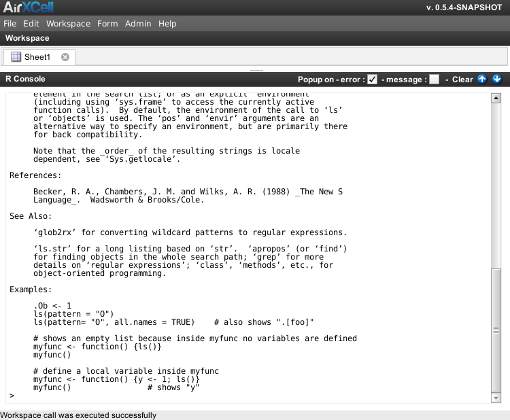Click the splitter handle above R Console
The height and width of the screenshot is (420, 510).
256,70
